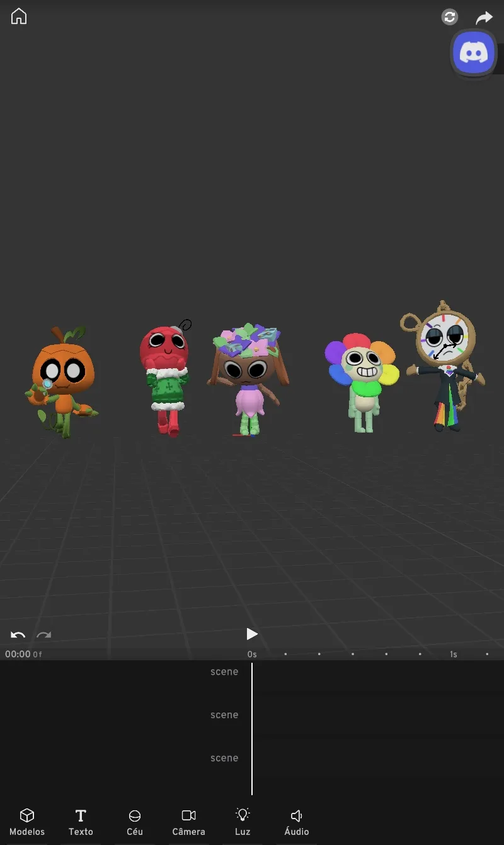
Task: Open the Céu sky tab
Action: pyautogui.click(x=135, y=822)
